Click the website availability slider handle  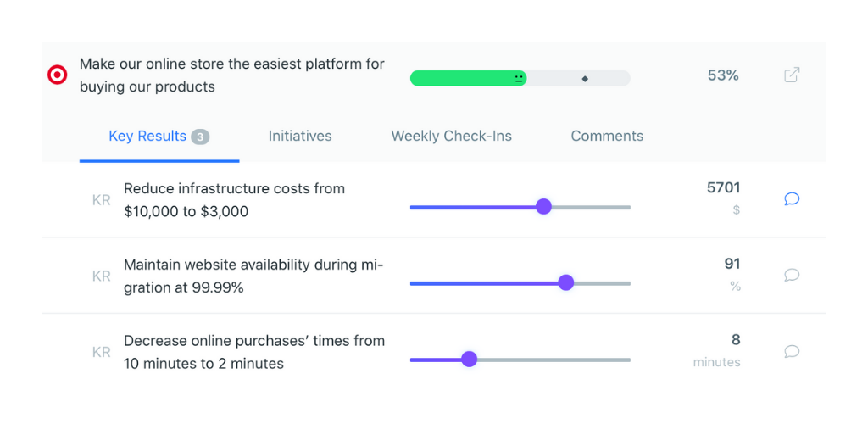(565, 283)
